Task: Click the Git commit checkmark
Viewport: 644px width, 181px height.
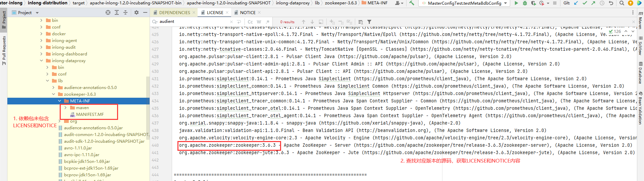Action: 585,3
